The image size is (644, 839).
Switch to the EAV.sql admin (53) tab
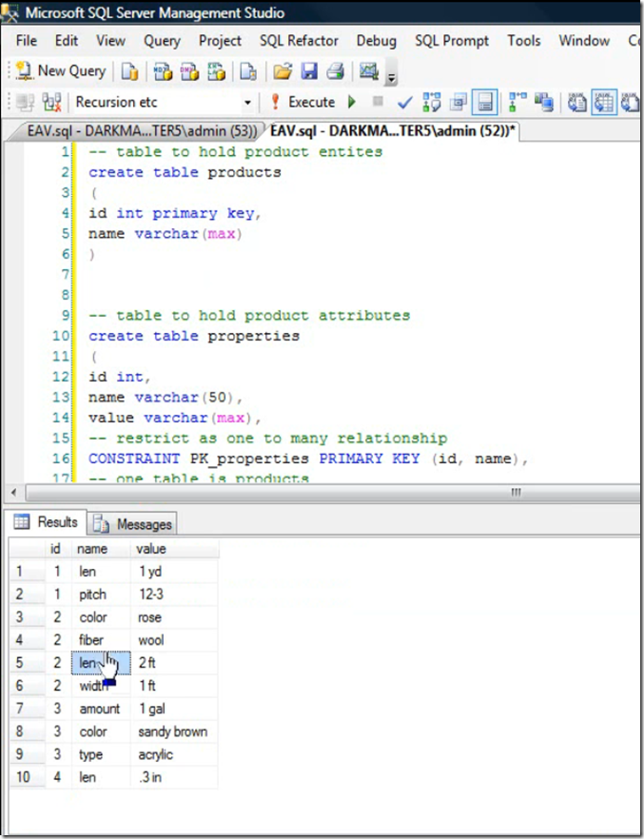[141, 131]
